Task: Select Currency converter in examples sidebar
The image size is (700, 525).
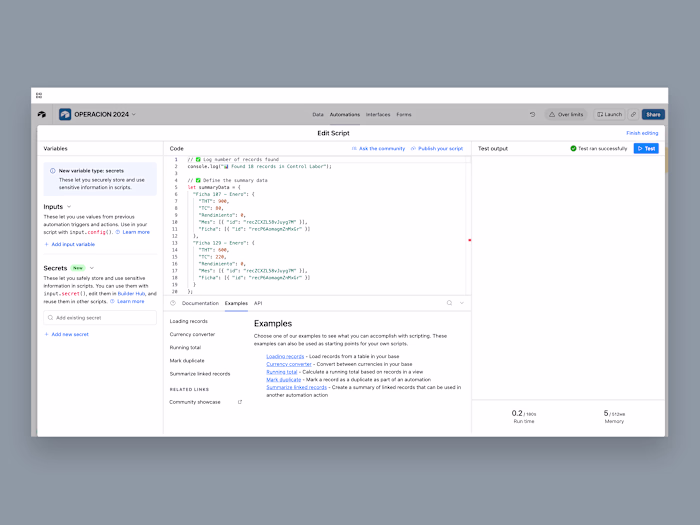Action: pos(192,334)
